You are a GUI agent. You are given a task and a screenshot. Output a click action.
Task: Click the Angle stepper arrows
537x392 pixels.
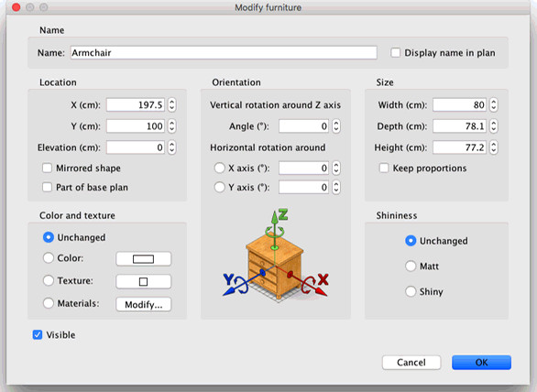coord(336,126)
